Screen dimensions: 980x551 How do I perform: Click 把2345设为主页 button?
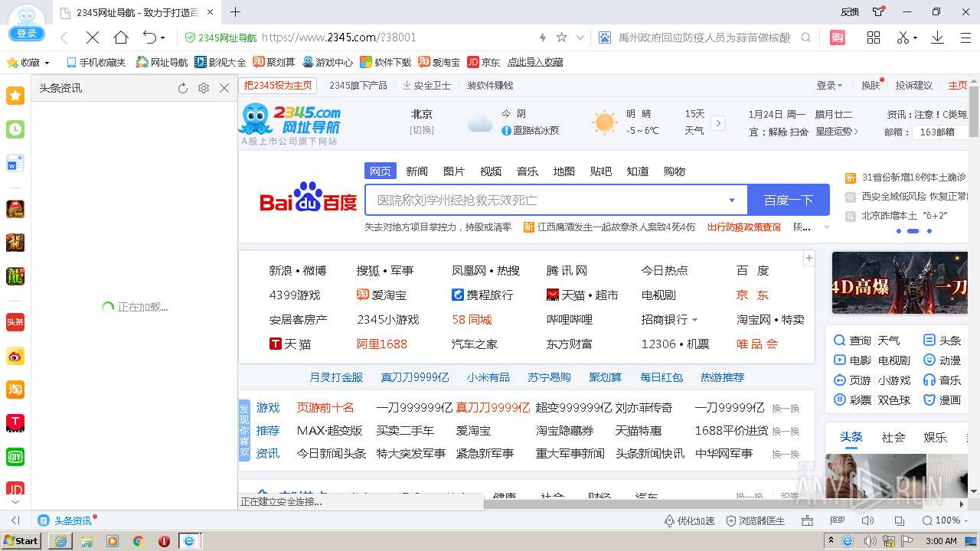click(278, 86)
